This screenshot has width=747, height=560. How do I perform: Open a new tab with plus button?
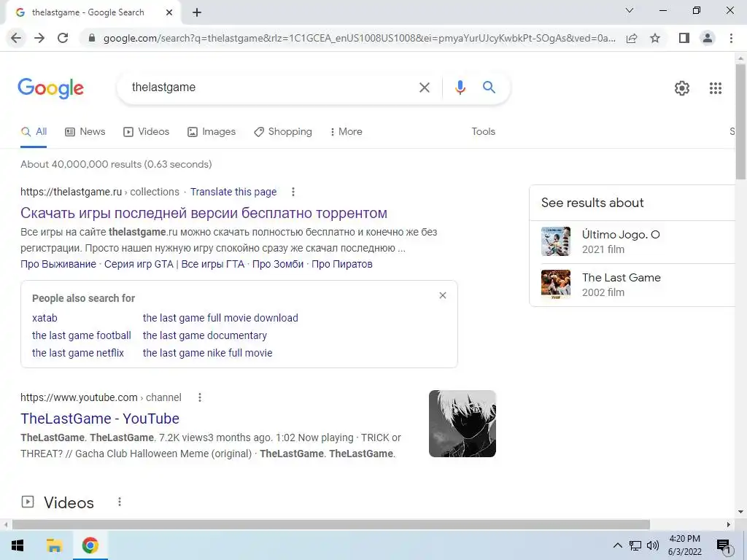[x=197, y=13]
